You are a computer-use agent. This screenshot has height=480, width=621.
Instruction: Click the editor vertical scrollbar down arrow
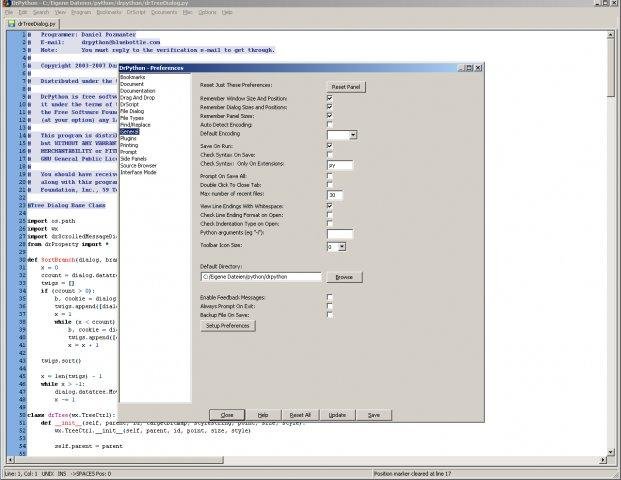[611, 452]
